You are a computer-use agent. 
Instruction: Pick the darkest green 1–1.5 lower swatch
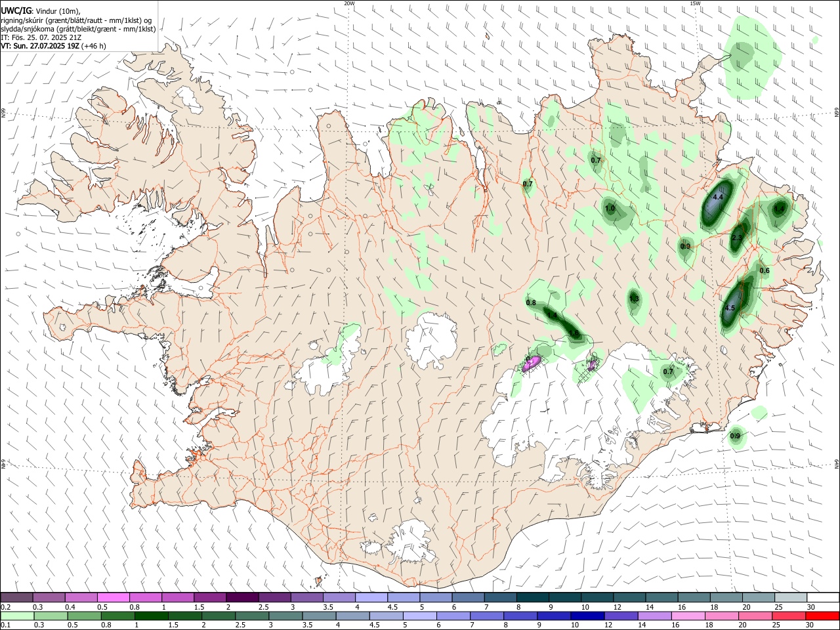152,616
